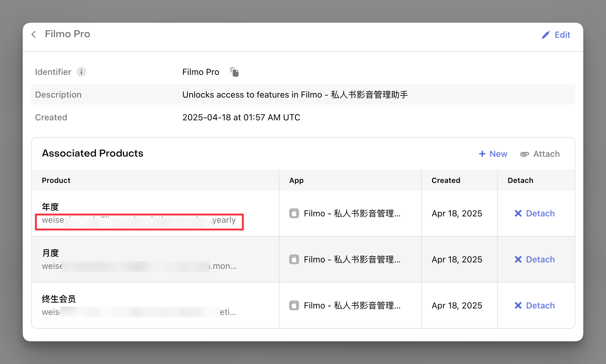
Task: Attach an existing product
Action: click(546, 154)
